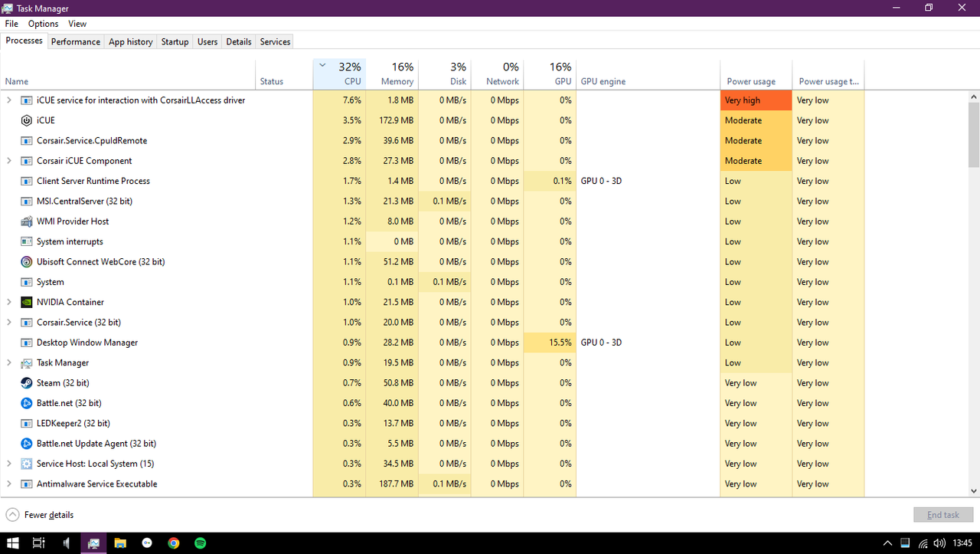This screenshot has width=980, height=554.
Task: Click the Status column header
Action: (284, 74)
